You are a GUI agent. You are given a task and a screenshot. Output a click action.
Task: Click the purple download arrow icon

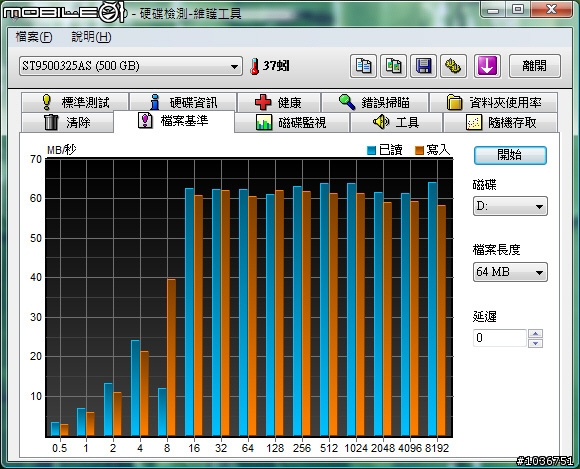pyautogui.click(x=488, y=66)
